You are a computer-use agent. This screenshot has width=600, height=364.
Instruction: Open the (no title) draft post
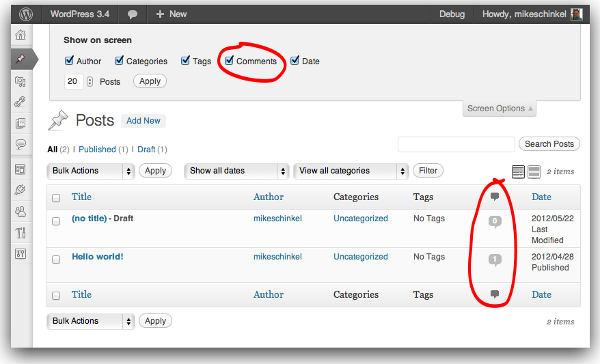[89, 219]
